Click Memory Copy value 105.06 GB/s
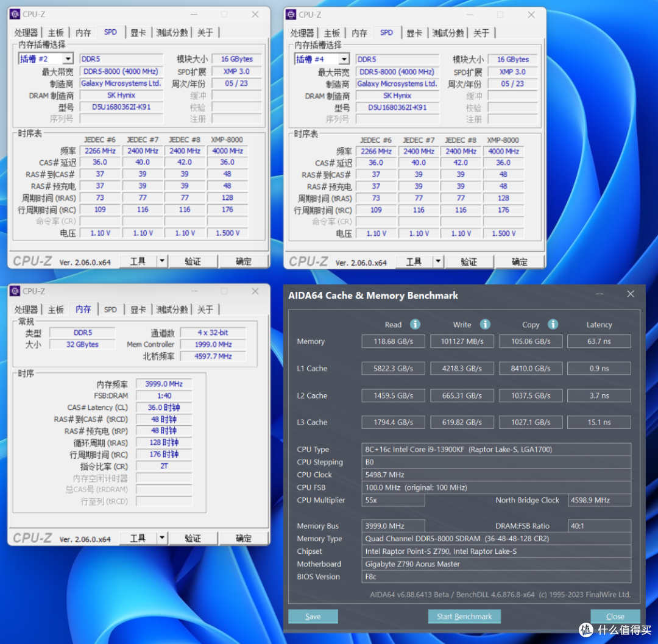 tap(531, 341)
